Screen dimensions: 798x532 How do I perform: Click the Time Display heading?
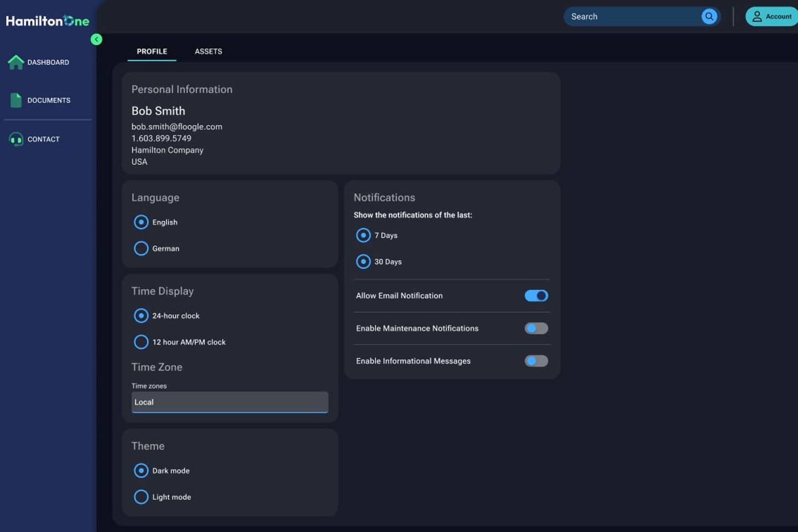click(x=162, y=291)
